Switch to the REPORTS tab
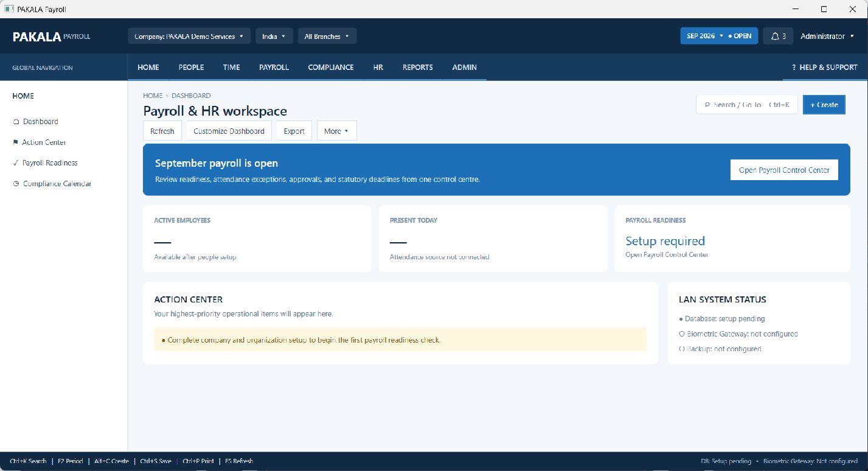 tap(418, 67)
